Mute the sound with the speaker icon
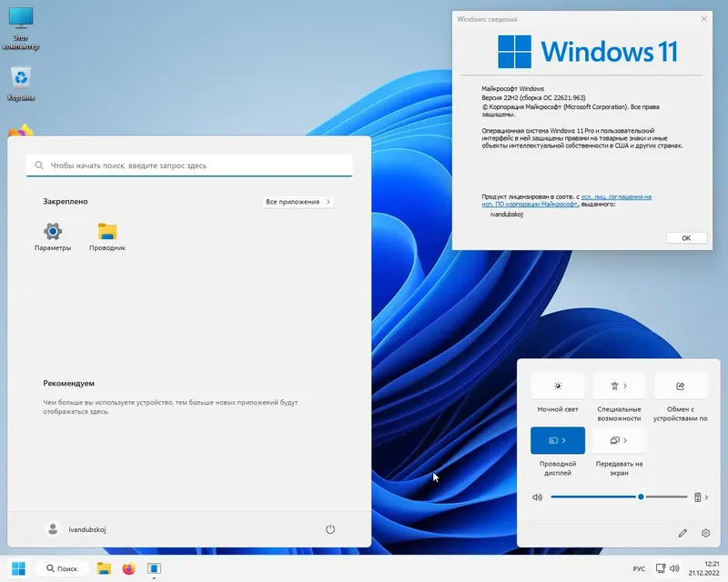This screenshot has height=582, width=728. pos(536,497)
